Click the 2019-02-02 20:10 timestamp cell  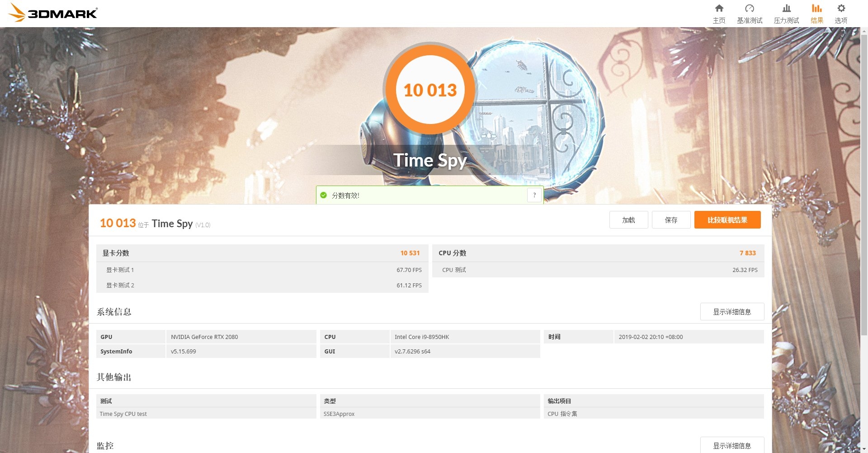[x=689, y=337]
